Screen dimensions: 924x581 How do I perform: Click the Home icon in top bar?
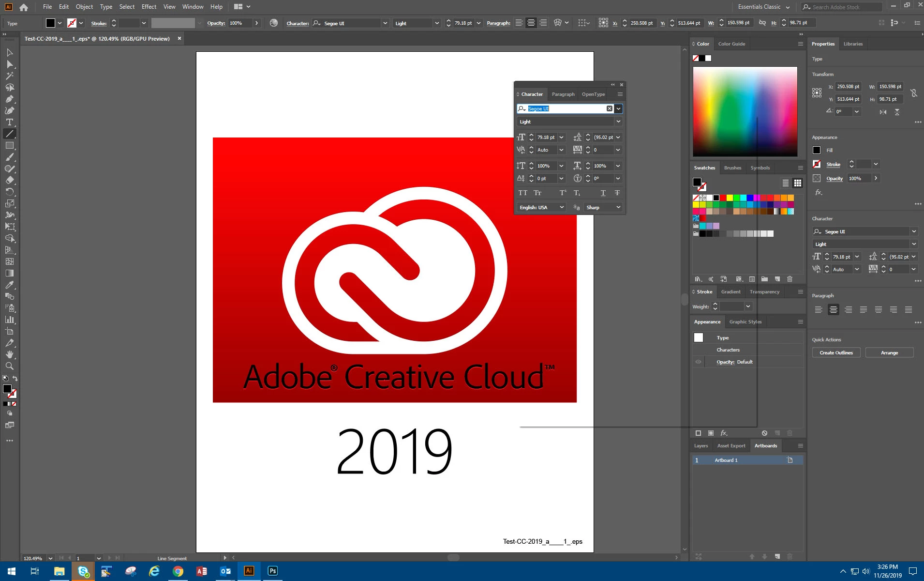coord(24,7)
